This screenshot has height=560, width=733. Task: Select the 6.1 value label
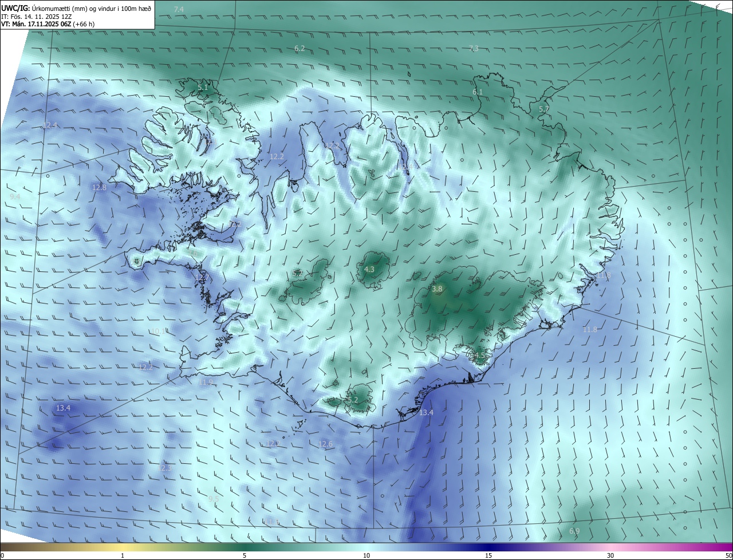coord(478,92)
